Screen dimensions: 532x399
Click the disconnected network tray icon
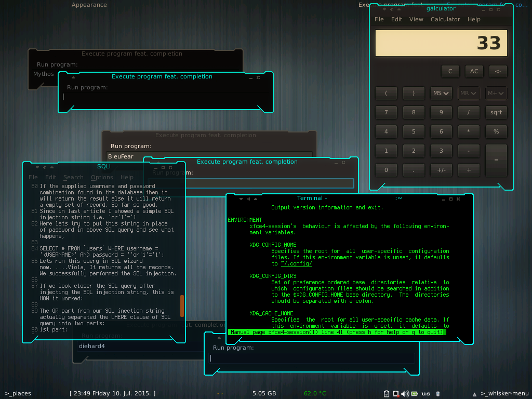coord(395,394)
